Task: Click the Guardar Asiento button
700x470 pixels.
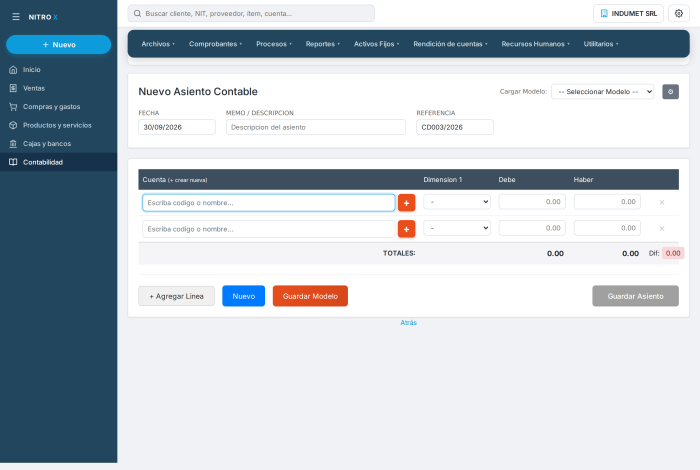Action: pos(635,296)
